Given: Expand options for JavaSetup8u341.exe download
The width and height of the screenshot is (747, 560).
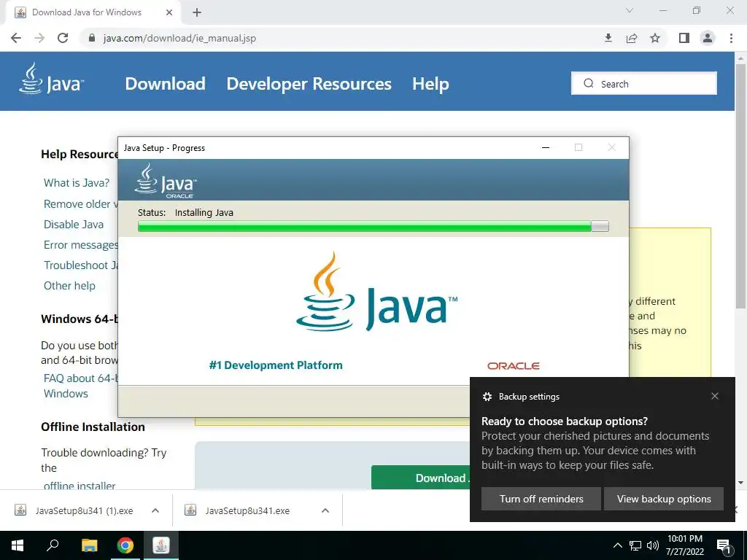Looking at the screenshot, I should [325, 510].
